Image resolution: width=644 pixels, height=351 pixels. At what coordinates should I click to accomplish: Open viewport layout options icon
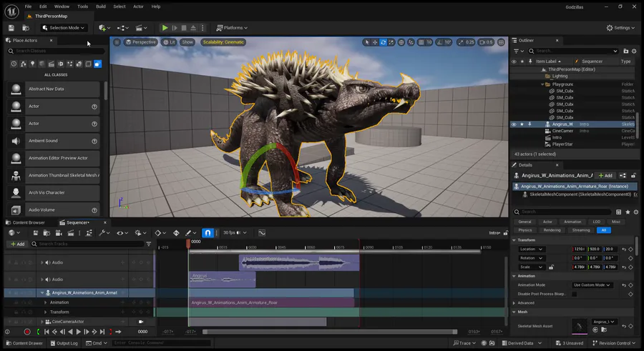click(x=501, y=42)
